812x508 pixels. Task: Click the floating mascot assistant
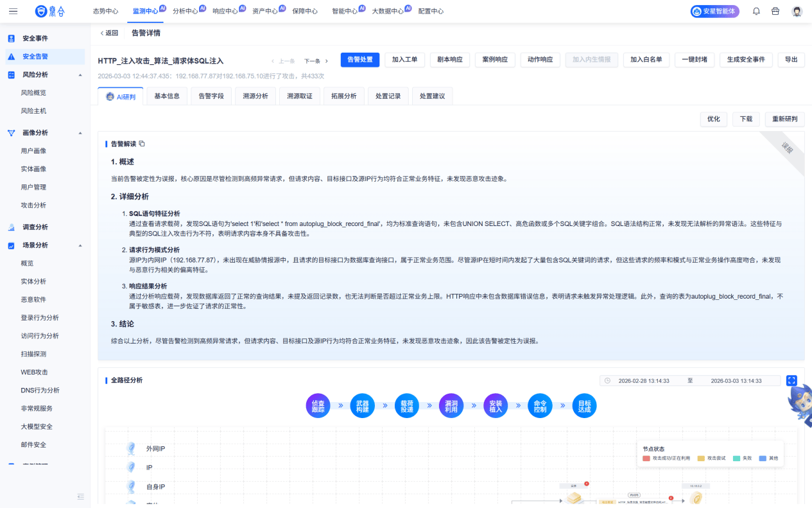tap(799, 406)
